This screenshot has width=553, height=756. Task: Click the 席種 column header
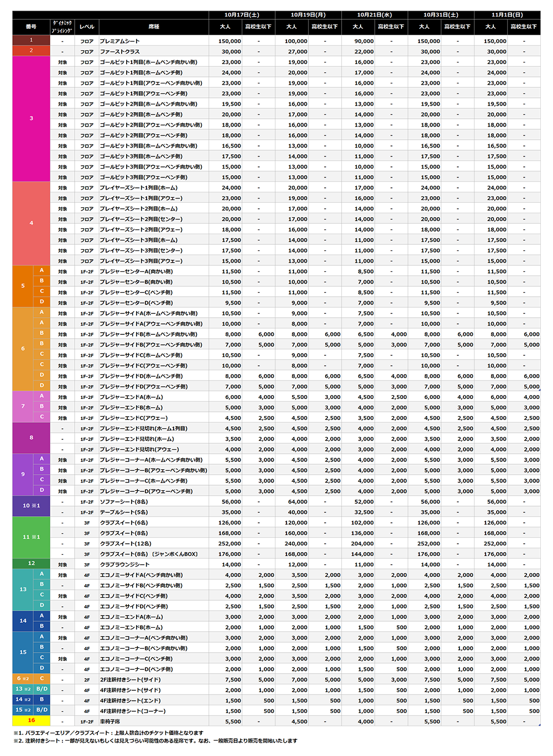(154, 27)
